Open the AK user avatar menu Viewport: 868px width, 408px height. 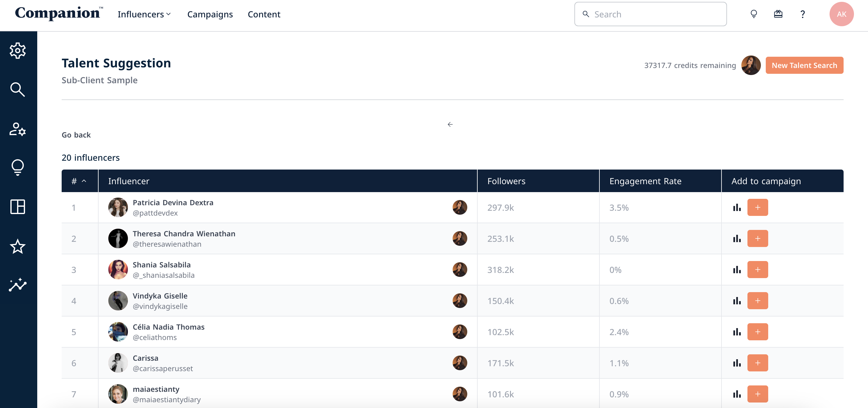coord(841,14)
